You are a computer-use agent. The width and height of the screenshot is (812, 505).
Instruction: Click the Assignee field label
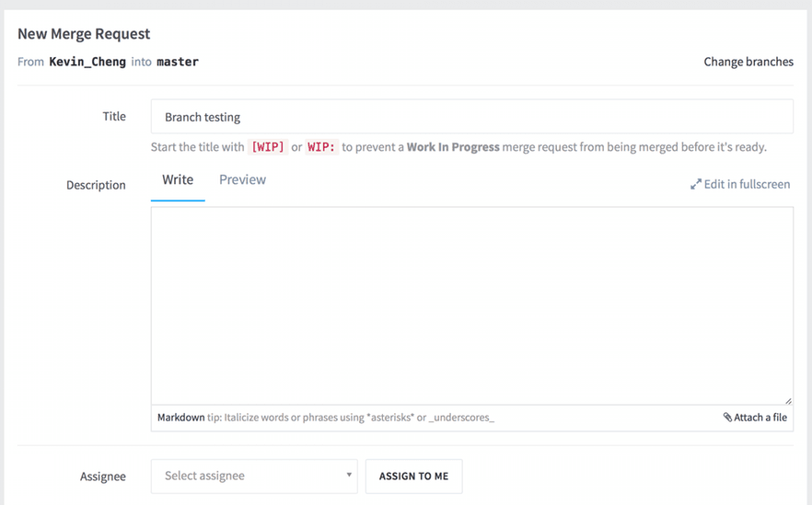[103, 476]
